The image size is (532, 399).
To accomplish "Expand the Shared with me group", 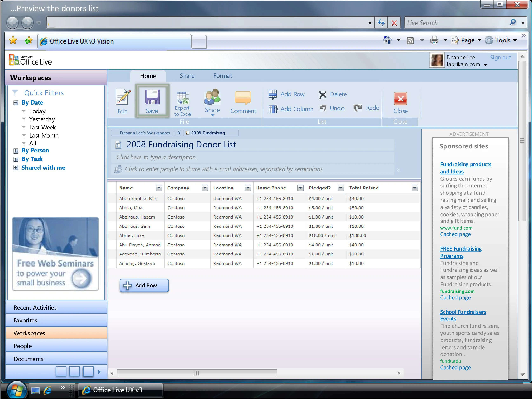I will [x=16, y=168].
